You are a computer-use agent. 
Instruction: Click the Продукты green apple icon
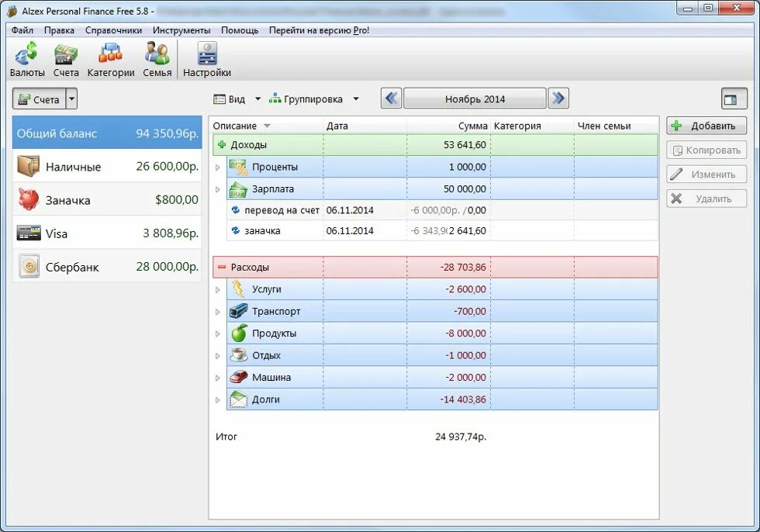[x=239, y=333]
